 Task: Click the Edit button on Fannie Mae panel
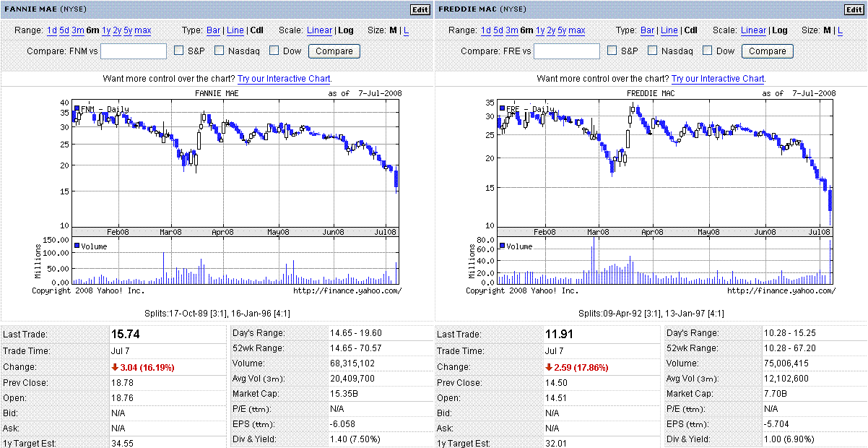click(420, 9)
